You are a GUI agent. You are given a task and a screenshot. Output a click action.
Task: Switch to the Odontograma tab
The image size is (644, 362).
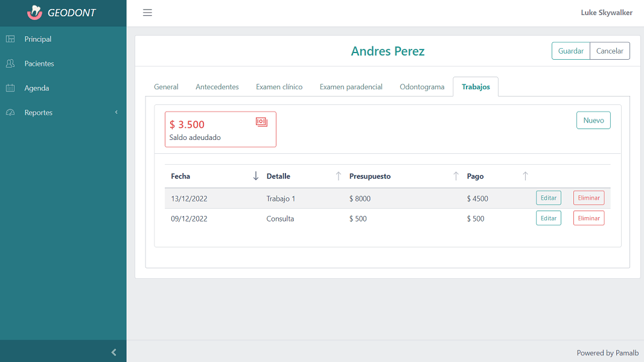[x=422, y=87]
